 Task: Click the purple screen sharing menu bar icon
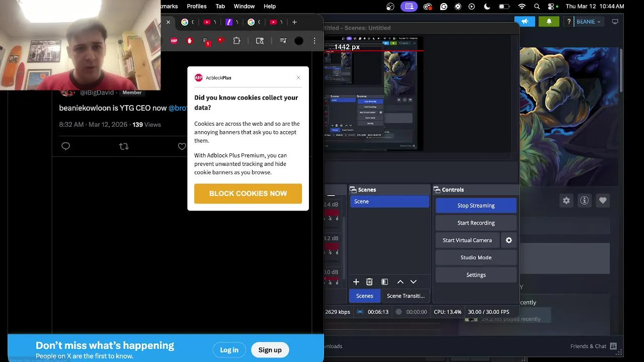[x=410, y=7]
